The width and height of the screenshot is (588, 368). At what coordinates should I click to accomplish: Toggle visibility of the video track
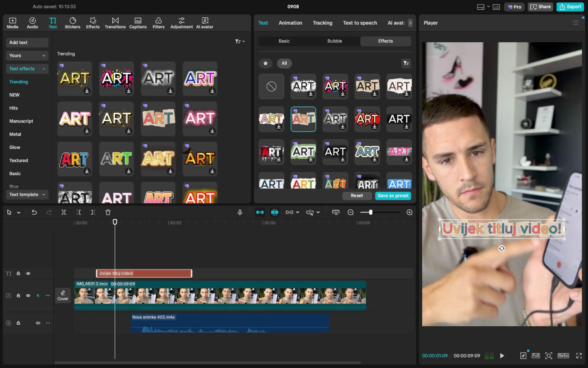click(28, 295)
